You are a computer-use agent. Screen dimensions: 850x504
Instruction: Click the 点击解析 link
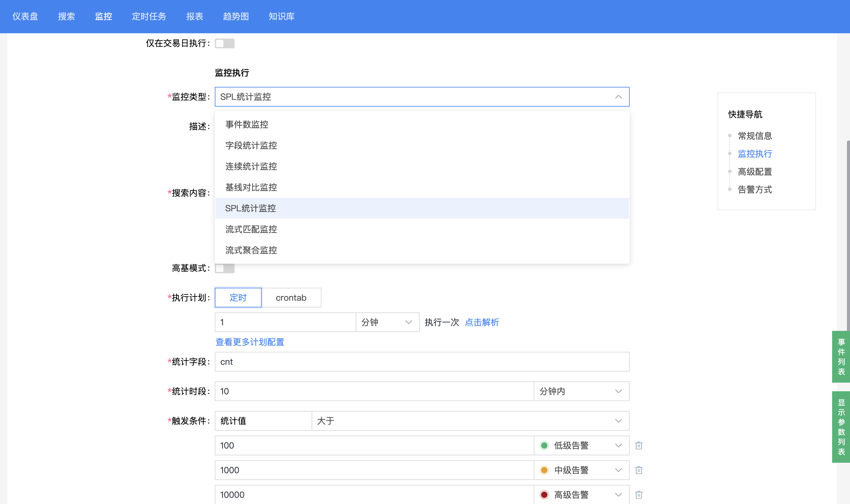point(482,322)
